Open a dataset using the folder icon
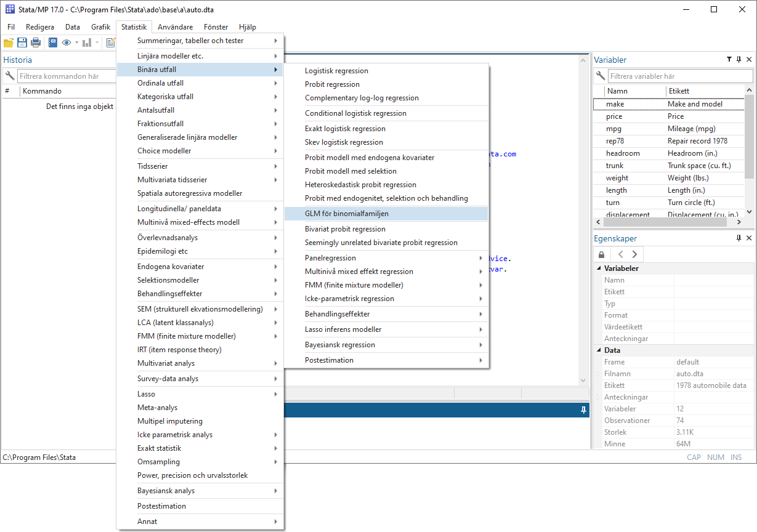Image resolution: width=757 pixels, height=532 pixels. 9,42
